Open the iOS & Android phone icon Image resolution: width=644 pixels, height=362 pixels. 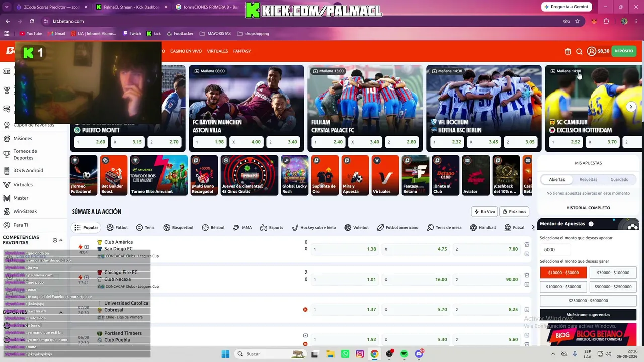pyautogui.click(x=7, y=170)
